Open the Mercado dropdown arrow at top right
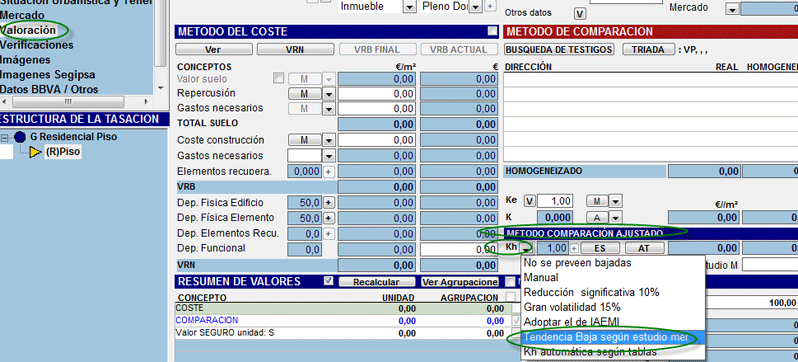Screen dimensions: 798x362 click(x=732, y=10)
